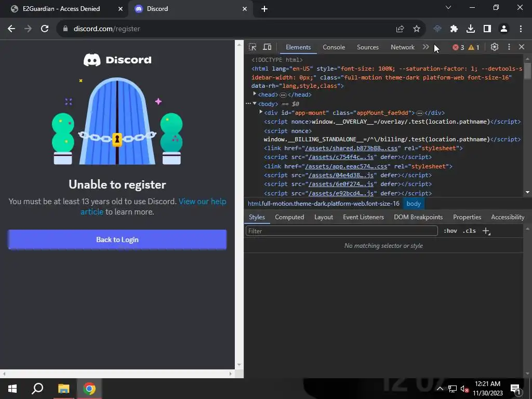Open Chrome downloads icon
Screen dimensions: 532x399
471,29
